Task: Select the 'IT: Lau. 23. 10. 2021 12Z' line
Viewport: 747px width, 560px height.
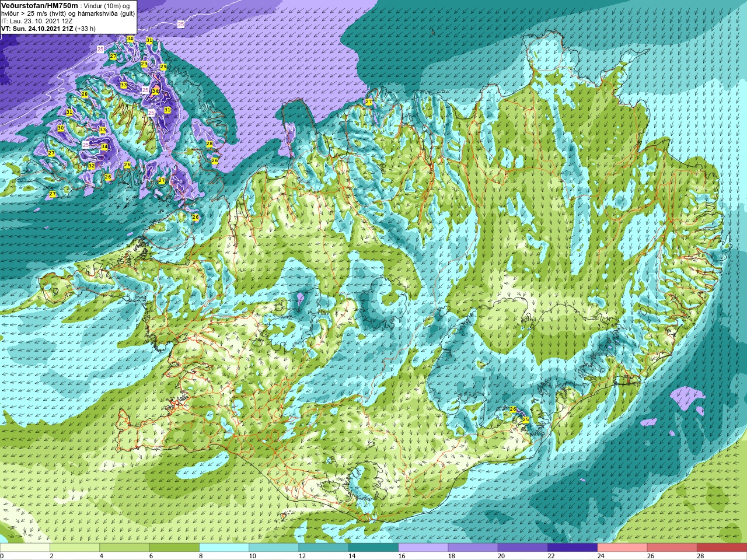Action: (x=37, y=21)
